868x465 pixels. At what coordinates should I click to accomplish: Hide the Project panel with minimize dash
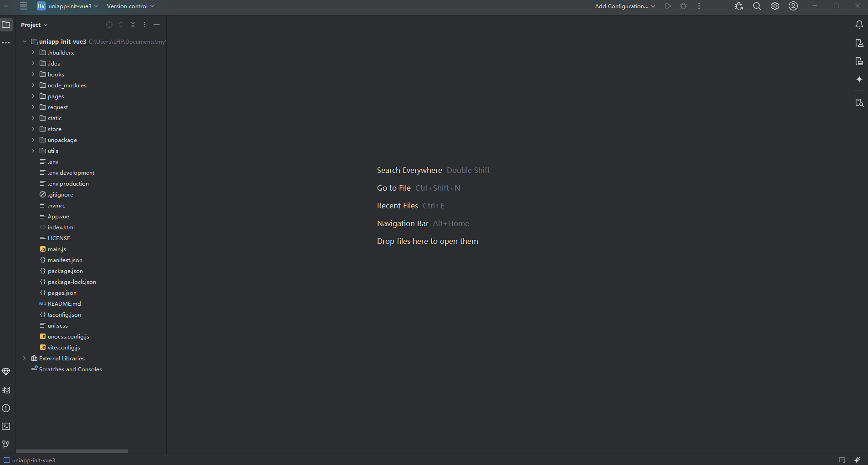(x=157, y=25)
